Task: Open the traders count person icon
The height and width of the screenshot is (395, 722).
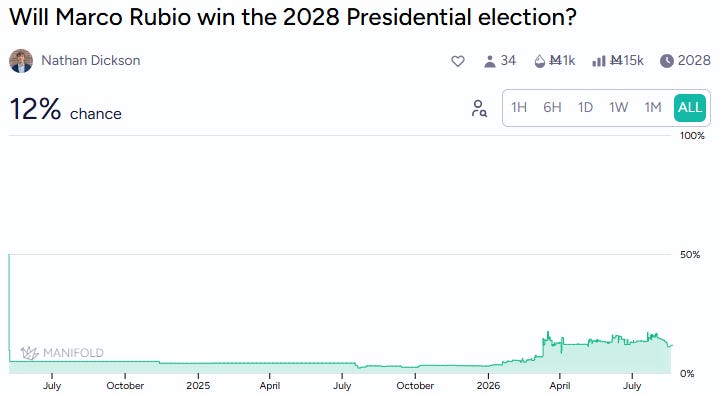Action: coord(489,61)
